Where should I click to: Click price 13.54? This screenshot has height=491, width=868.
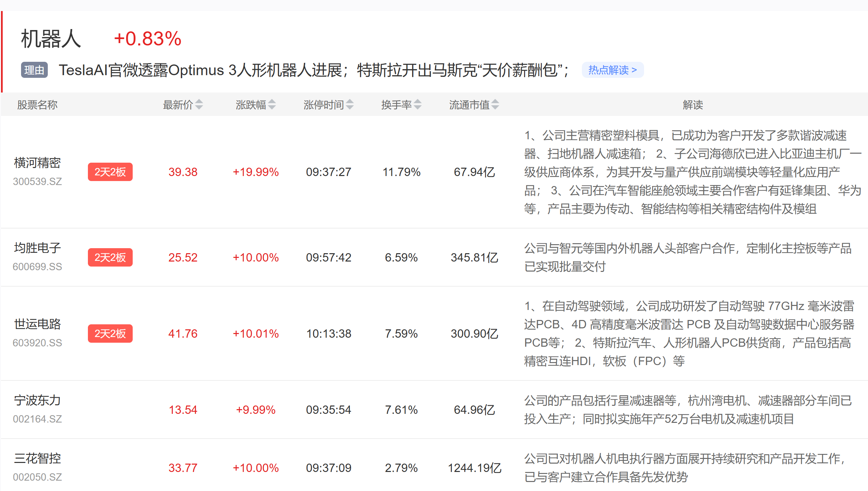pos(183,410)
